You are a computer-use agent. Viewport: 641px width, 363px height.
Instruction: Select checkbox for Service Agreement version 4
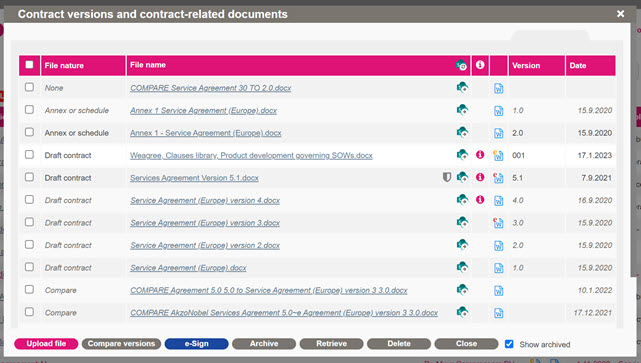29,199
